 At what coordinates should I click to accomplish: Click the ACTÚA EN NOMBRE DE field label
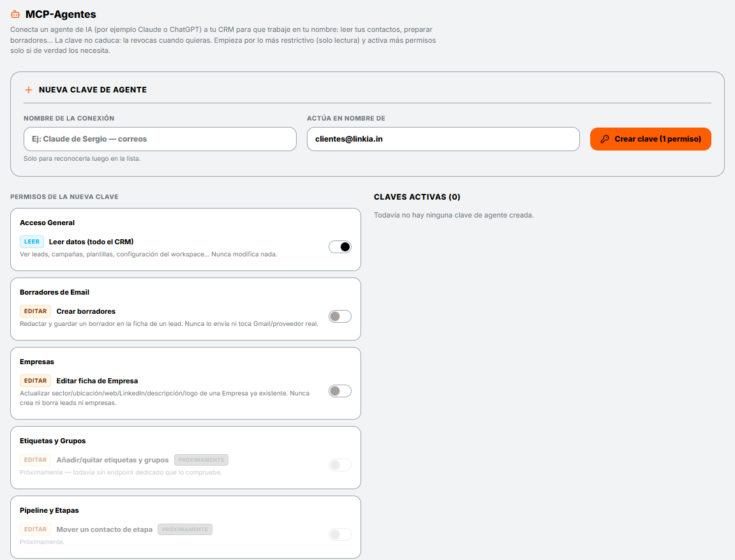(x=346, y=118)
